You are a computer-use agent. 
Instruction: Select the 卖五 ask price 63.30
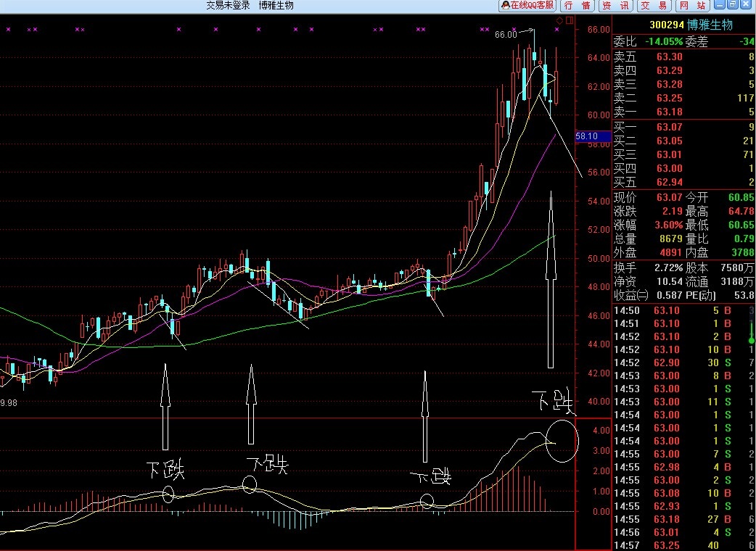click(669, 57)
